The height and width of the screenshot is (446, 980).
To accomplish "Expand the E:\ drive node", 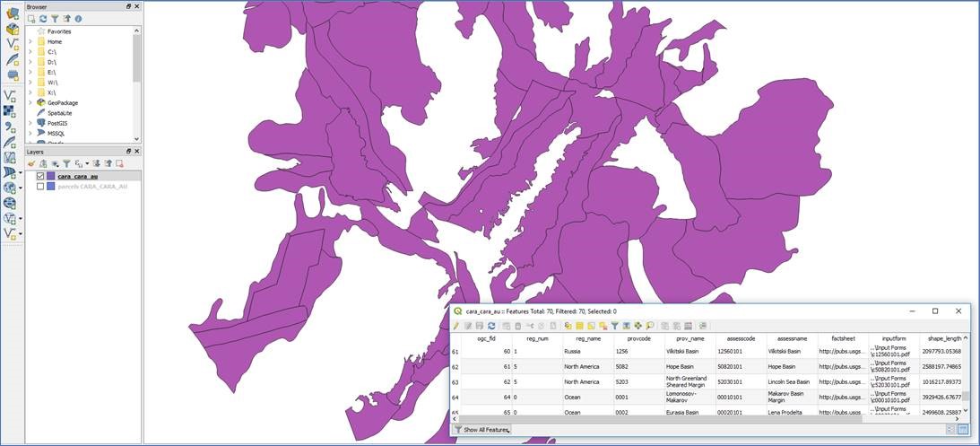I will [30, 72].
